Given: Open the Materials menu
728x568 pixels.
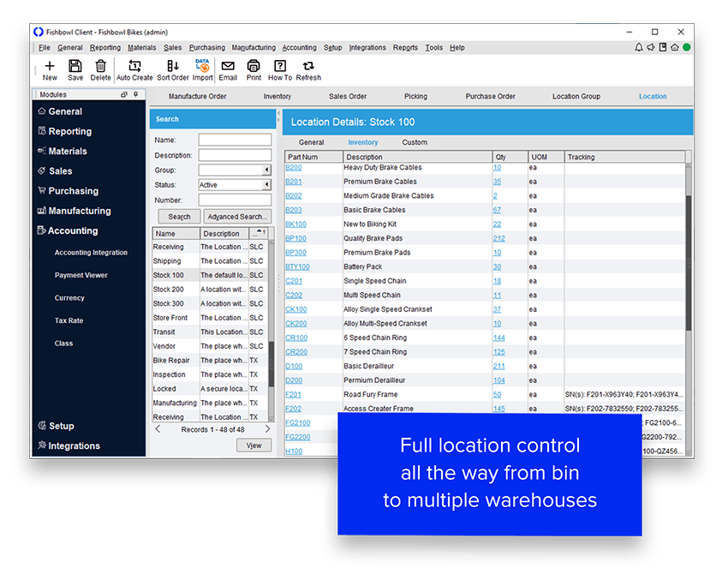Looking at the screenshot, I should (142, 47).
